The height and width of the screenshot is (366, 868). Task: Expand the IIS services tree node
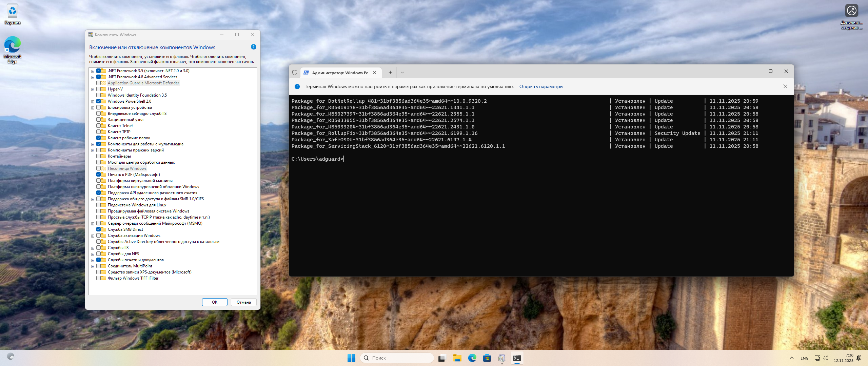(93, 248)
